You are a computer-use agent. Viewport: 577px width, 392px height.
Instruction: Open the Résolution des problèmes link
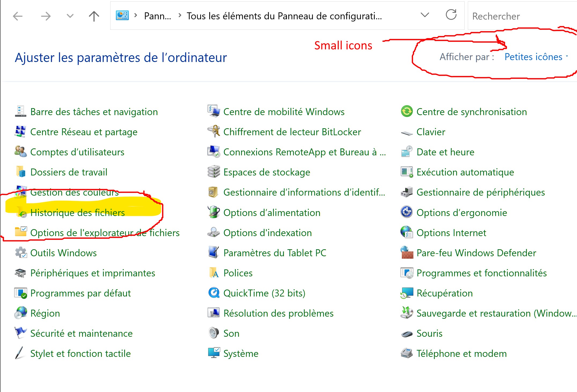click(x=278, y=313)
